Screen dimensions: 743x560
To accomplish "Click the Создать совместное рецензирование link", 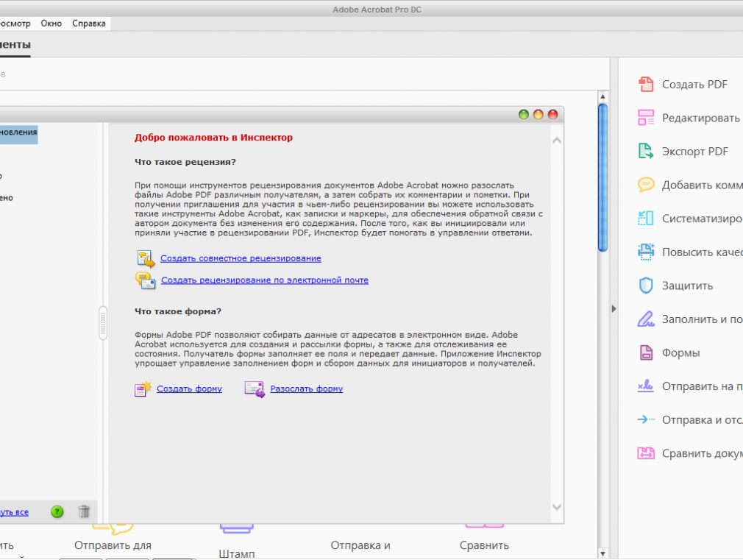I will (241, 258).
